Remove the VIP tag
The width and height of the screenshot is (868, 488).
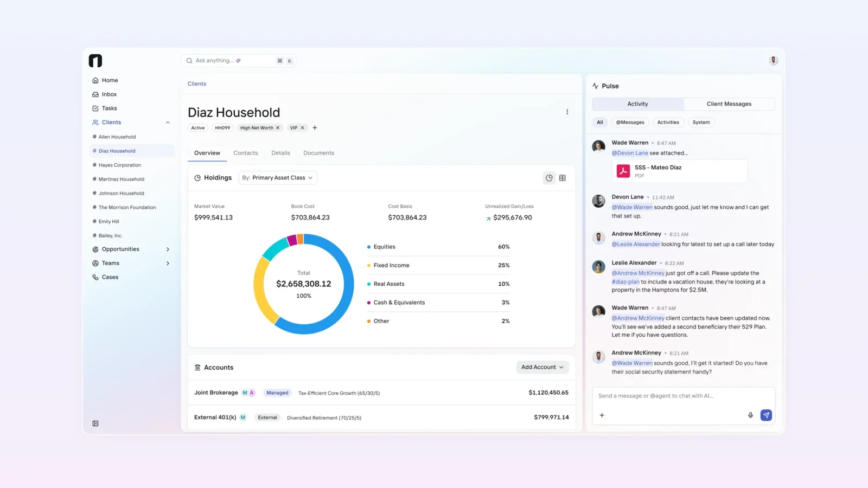(x=302, y=128)
